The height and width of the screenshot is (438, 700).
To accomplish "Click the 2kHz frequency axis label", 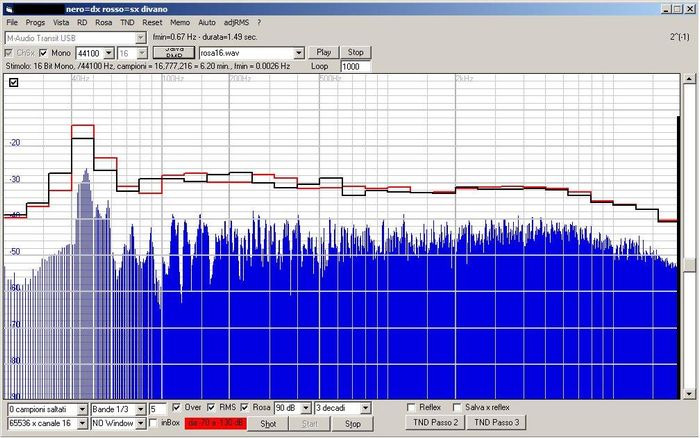I will tap(464, 78).
